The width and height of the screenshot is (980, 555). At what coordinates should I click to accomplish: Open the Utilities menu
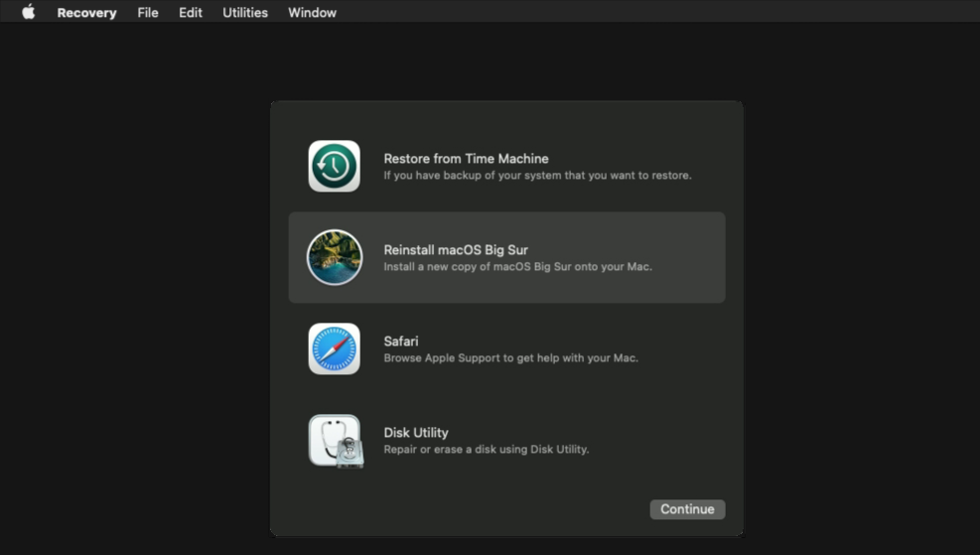tap(245, 13)
